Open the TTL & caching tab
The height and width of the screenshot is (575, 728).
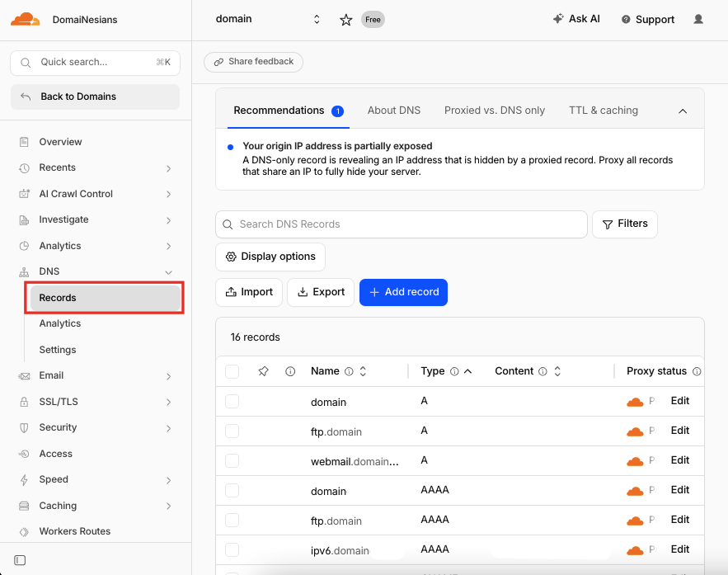pyautogui.click(x=604, y=111)
